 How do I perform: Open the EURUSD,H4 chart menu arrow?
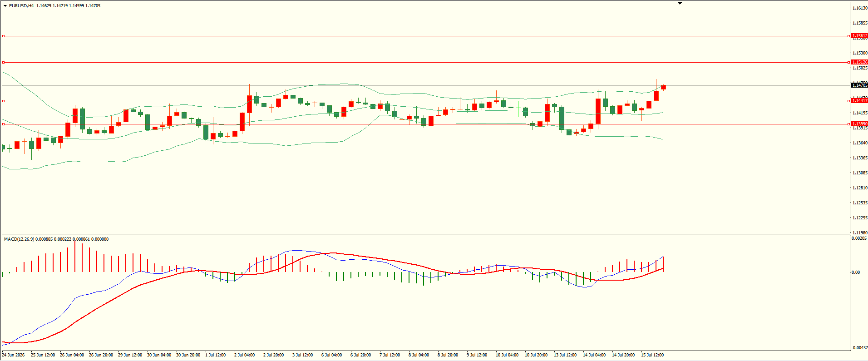(x=5, y=6)
